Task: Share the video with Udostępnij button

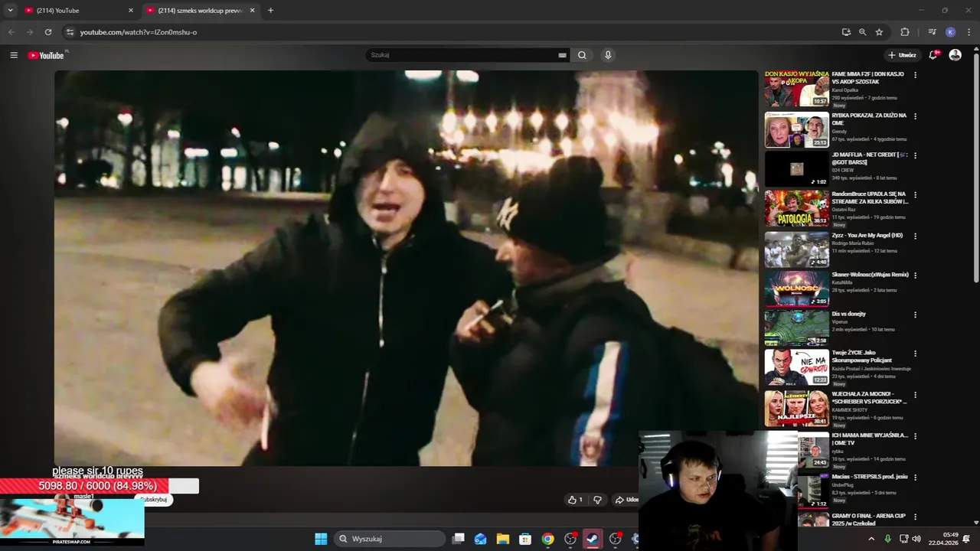Action: coord(626,500)
